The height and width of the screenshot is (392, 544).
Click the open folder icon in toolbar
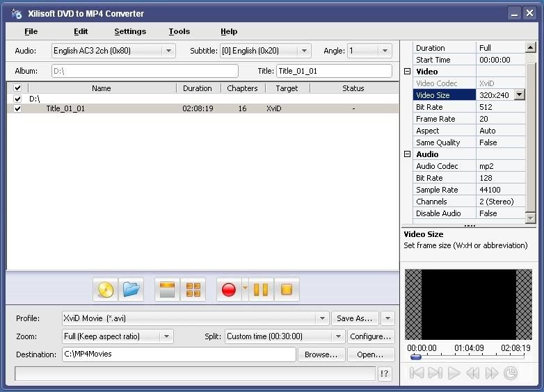click(131, 289)
